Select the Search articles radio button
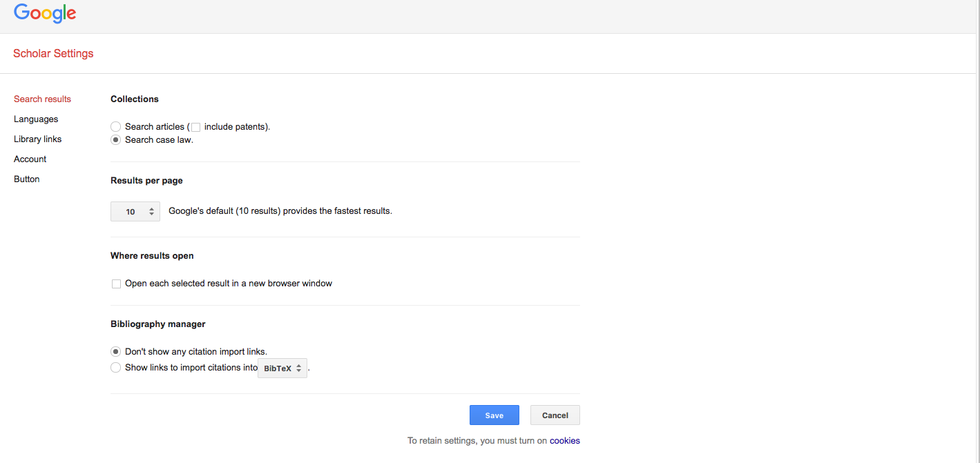Viewport: 980px width, 463px height. [x=115, y=126]
